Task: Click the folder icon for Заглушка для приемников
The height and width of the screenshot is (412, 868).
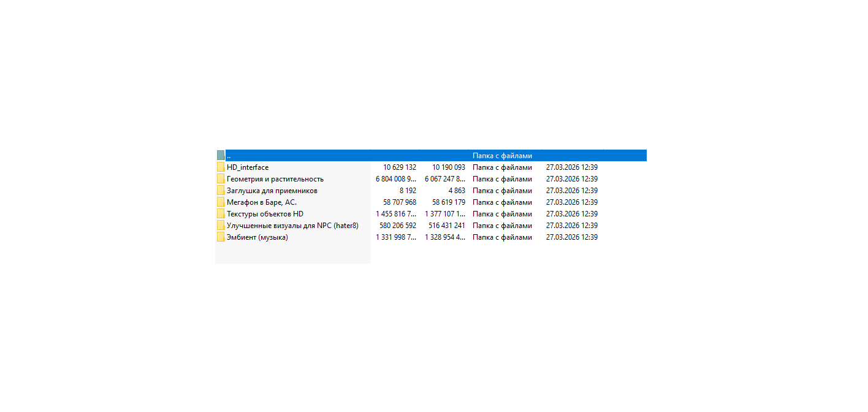Action: 221,191
